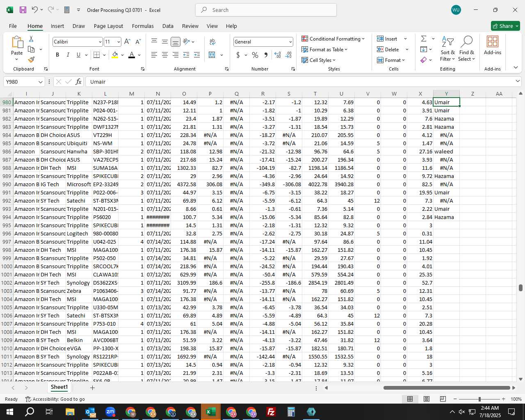Viewport: 525px width, 420px height.
Task: Click the Fill Color bucket swatch
Action: coord(115,55)
